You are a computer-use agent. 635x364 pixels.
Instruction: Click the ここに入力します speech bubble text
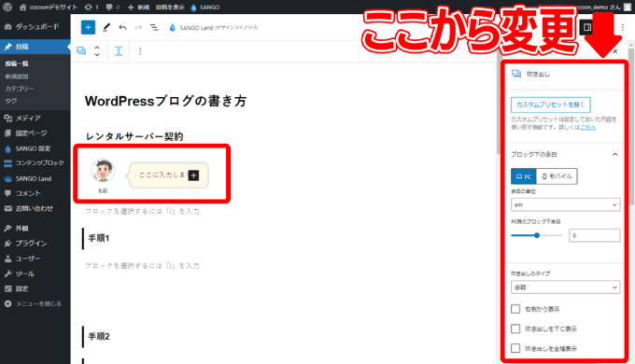[x=162, y=175]
